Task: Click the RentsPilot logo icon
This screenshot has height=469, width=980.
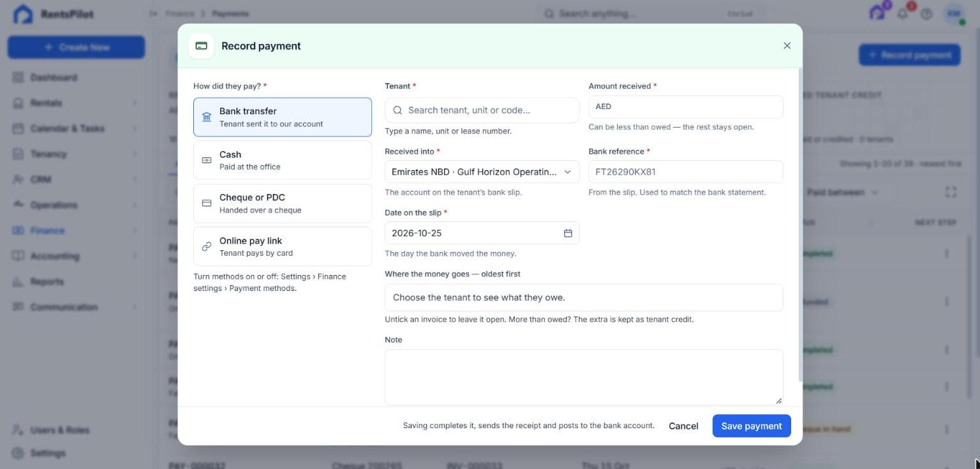Action: pyautogui.click(x=23, y=14)
